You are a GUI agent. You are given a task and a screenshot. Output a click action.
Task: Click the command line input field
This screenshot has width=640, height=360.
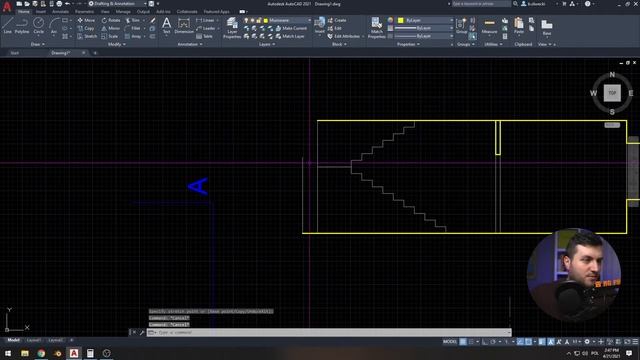tap(329, 332)
